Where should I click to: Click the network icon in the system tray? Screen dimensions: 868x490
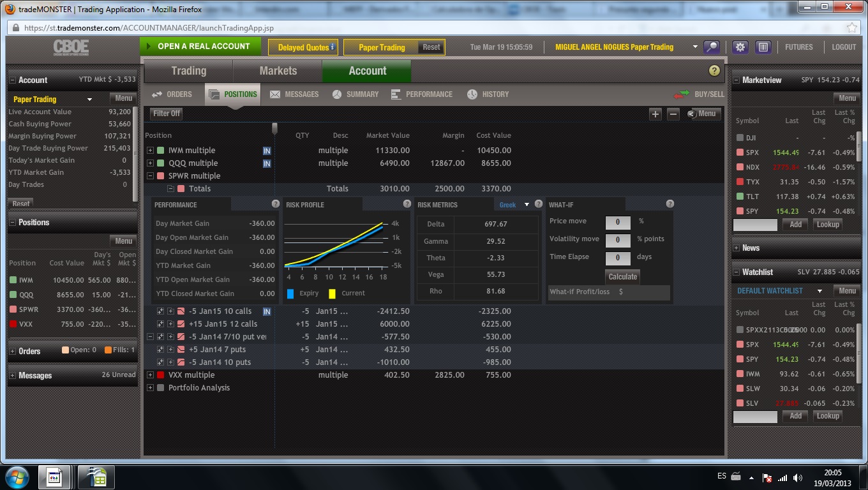(x=782, y=477)
